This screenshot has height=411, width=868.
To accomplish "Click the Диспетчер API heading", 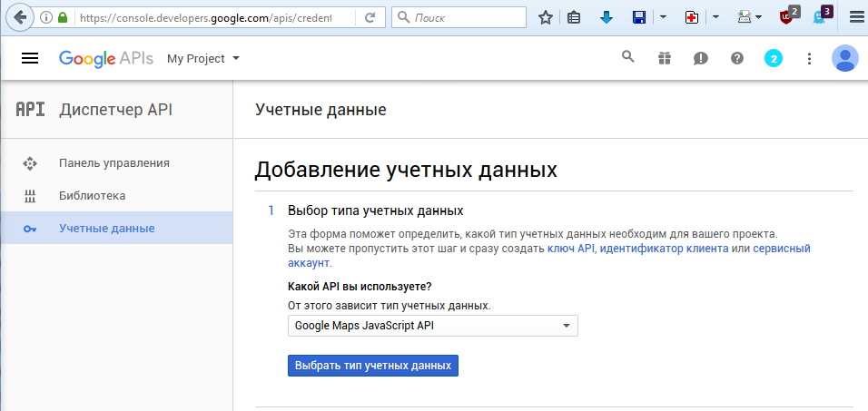I will tap(115, 110).
